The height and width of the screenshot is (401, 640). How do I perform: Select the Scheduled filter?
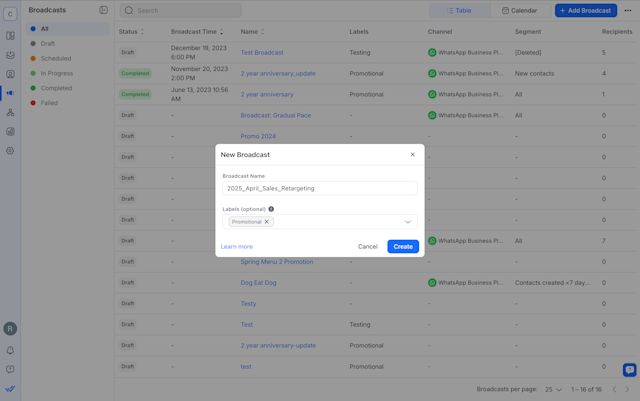coord(68,58)
